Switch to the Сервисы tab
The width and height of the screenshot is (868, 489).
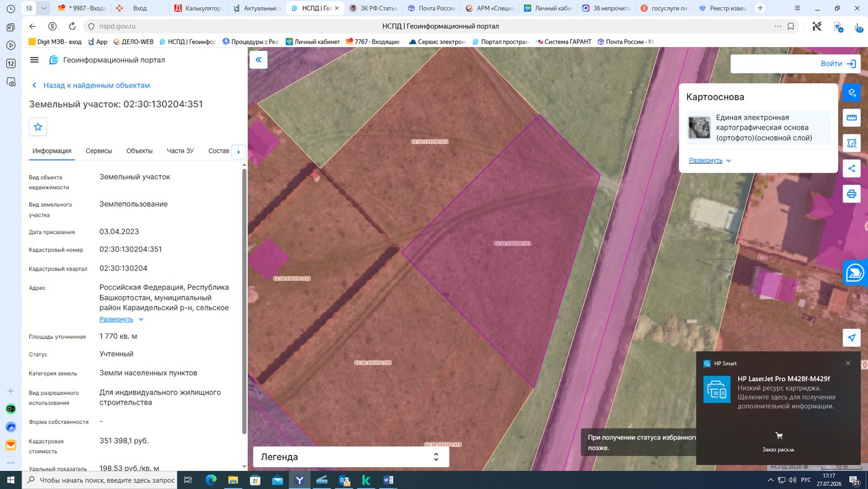[x=99, y=151]
